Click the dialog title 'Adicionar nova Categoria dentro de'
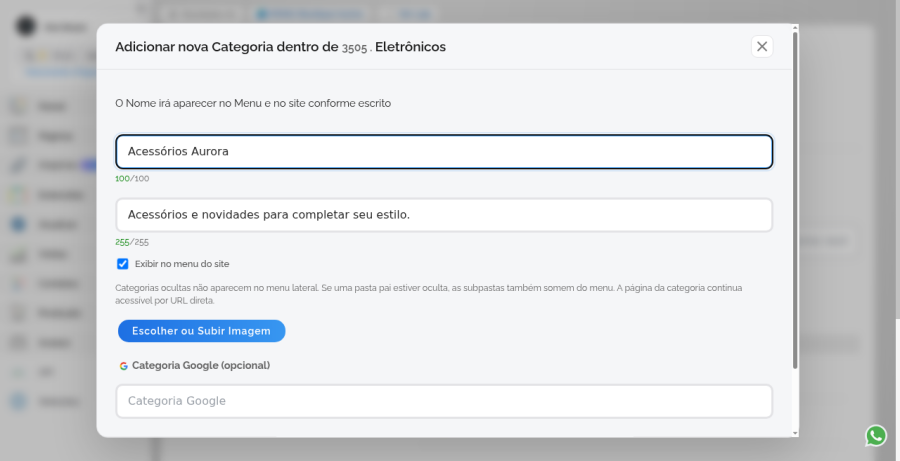Image resolution: width=900 pixels, height=461 pixels. (227, 47)
